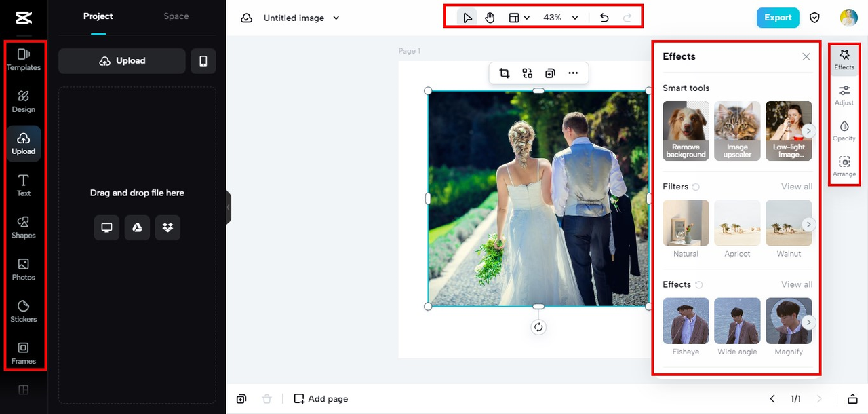Select the hand pan tool
This screenshot has height=414, width=868.
coord(490,18)
